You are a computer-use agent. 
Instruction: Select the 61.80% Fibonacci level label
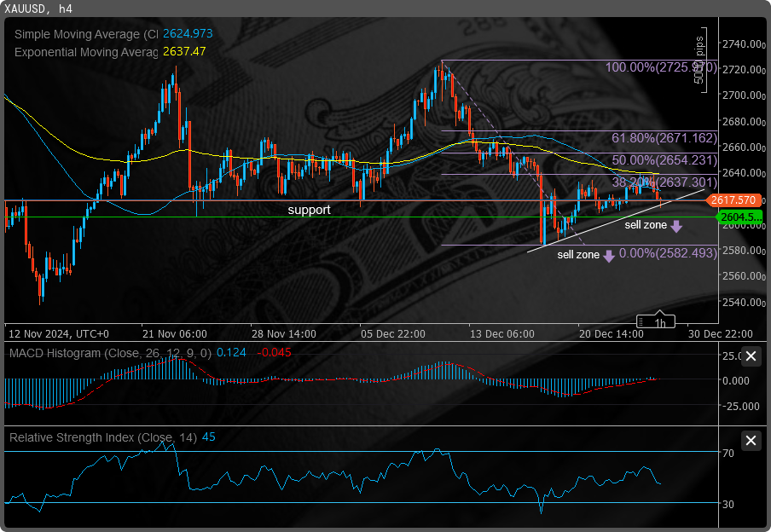[664, 138]
